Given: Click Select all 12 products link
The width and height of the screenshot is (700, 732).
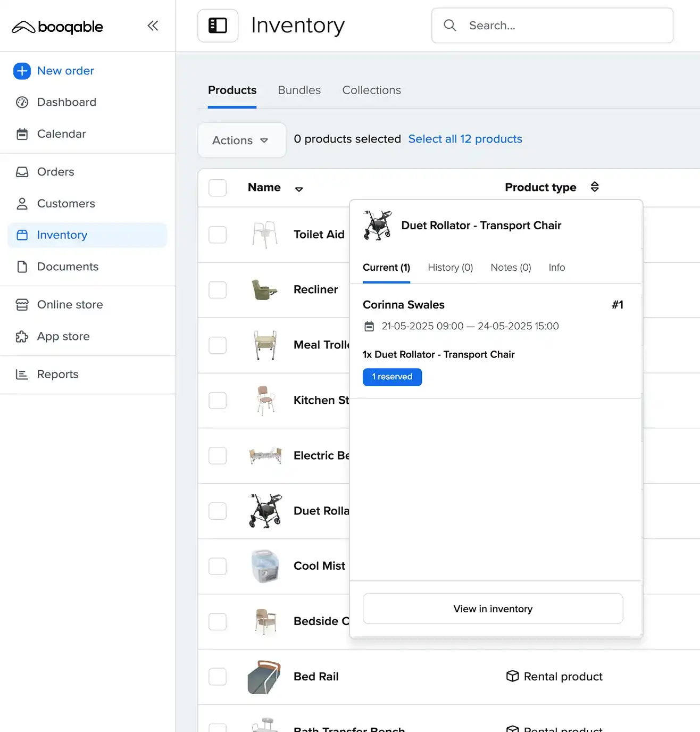Looking at the screenshot, I should pyautogui.click(x=465, y=139).
